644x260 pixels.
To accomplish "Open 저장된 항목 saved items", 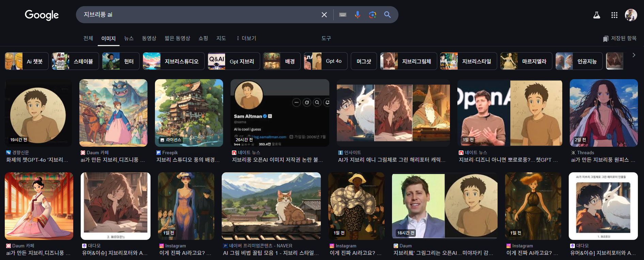I will tap(619, 39).
